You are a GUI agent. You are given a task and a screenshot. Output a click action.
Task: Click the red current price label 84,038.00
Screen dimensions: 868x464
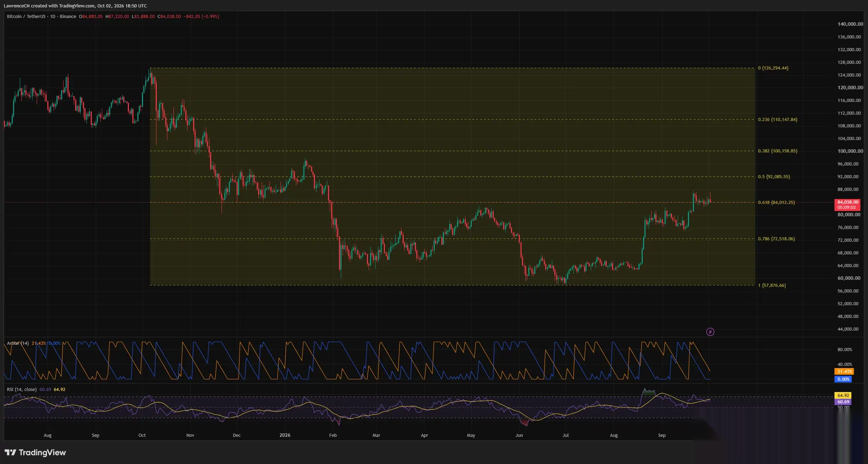point(847,205)
